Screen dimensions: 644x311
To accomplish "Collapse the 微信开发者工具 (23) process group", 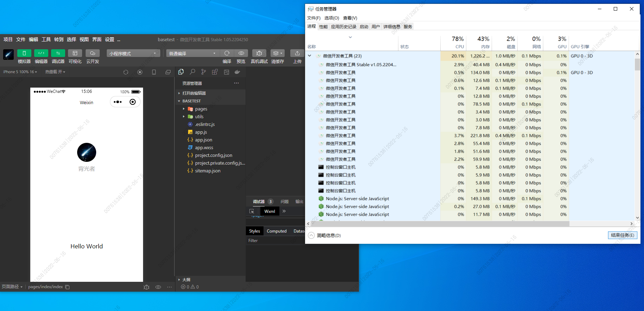I will (x=309, y=56).
